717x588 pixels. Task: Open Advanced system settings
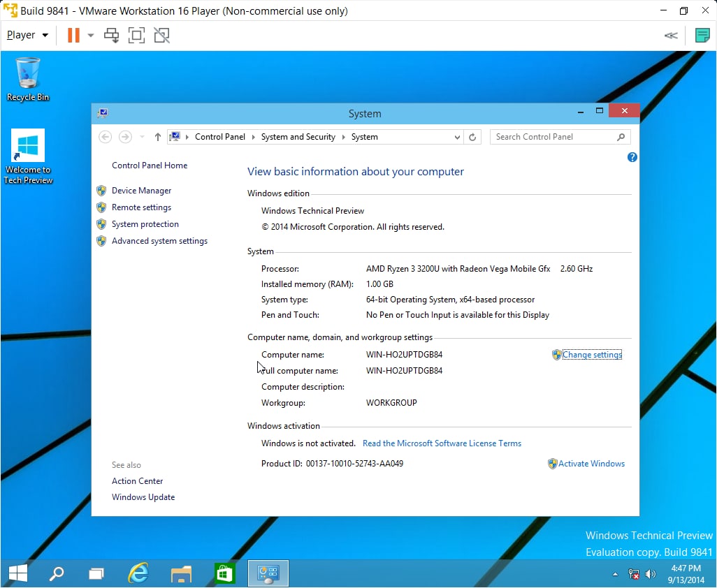[159, 241]
